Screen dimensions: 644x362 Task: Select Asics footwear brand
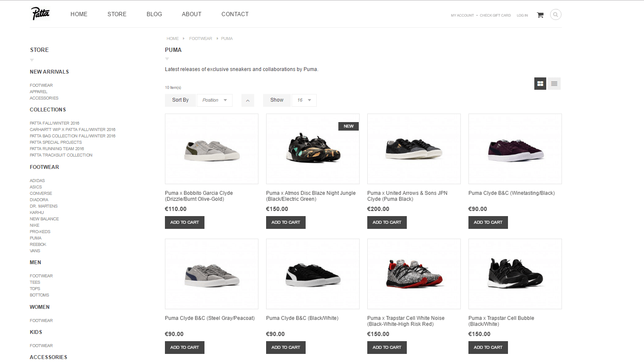36,187
